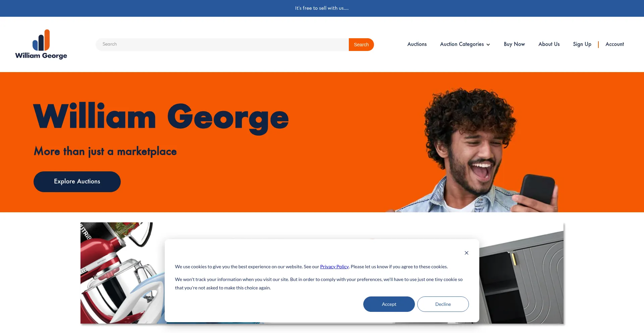
Task: Decline the cookies
Action: click(x=443, y=304)
